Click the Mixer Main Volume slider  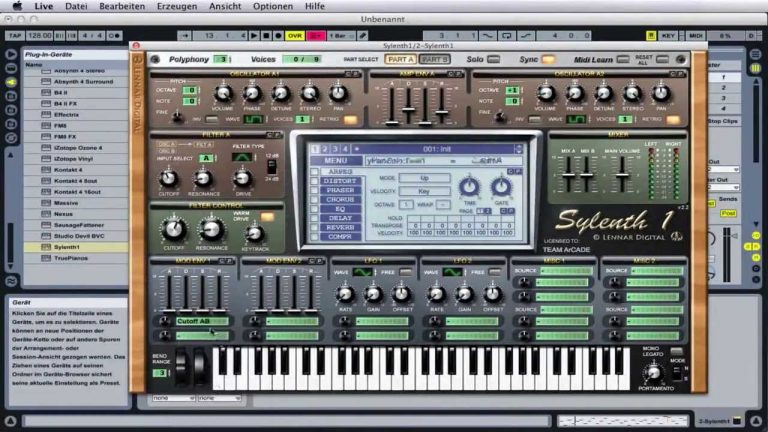[x=622, y=174]
